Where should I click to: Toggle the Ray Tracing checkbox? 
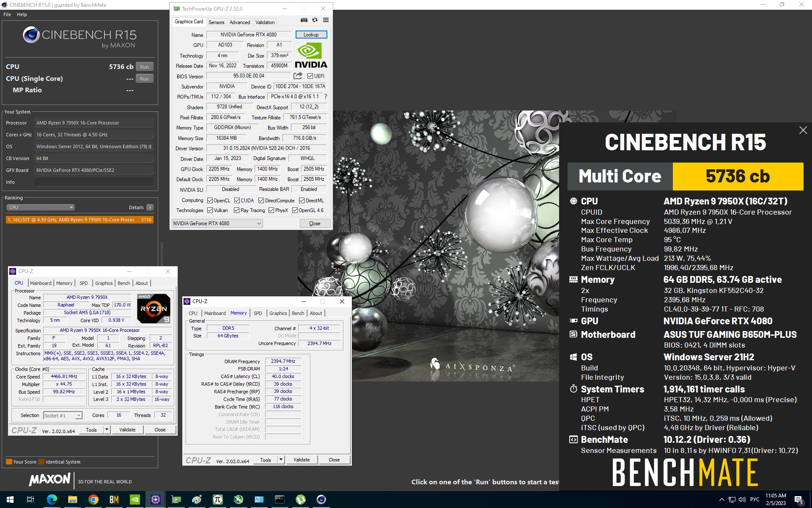coord(237,210)
